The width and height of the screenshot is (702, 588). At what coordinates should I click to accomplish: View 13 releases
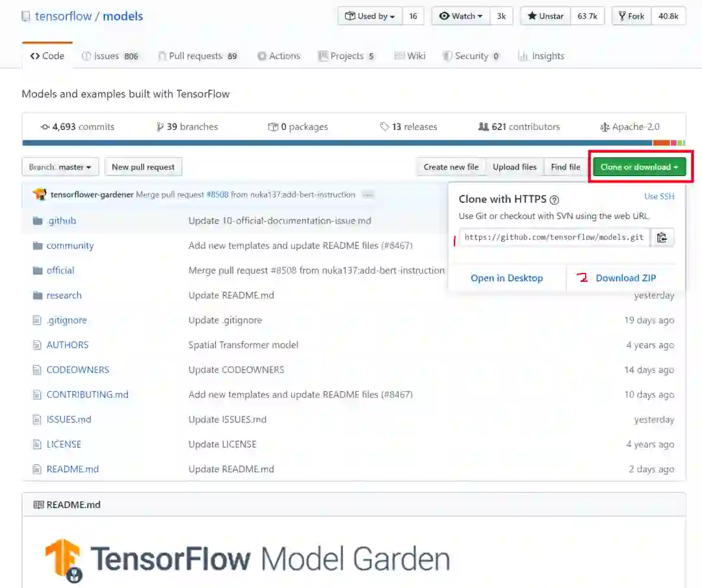[x=408, y=127]
